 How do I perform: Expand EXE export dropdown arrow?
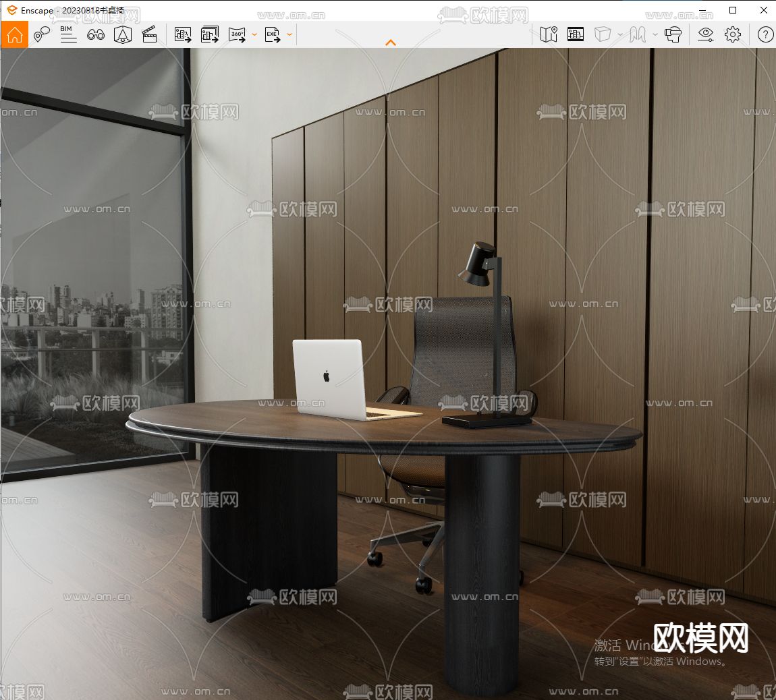[289, 34]
